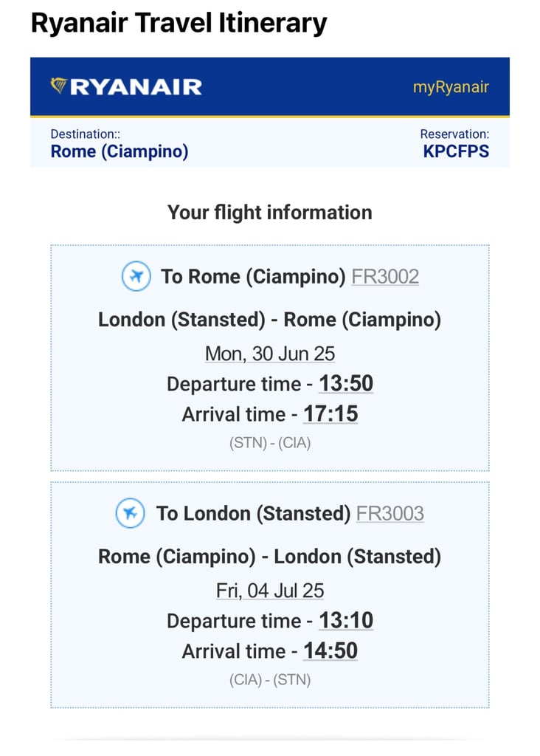Click the RYANAIR brand wordmark
This screenshot has height=756, width=540.
point(136,87)
